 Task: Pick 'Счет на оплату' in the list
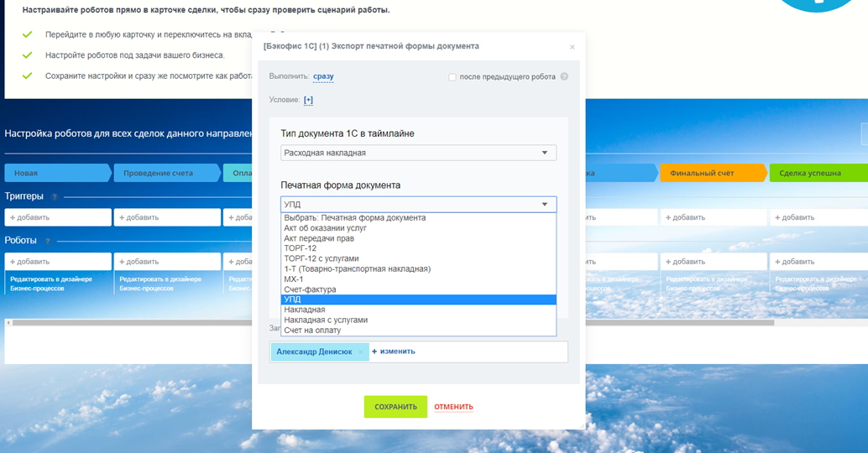[x=312, y=331]
